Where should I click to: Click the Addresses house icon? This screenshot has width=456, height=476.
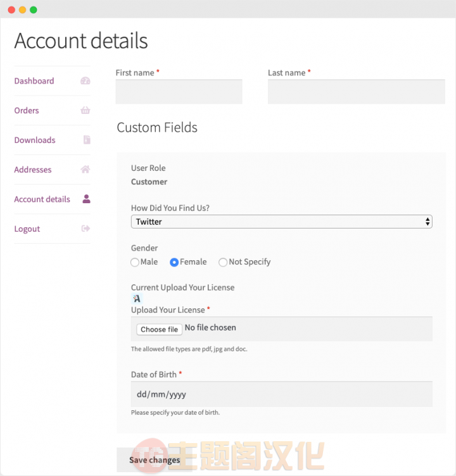click(85, 170)
